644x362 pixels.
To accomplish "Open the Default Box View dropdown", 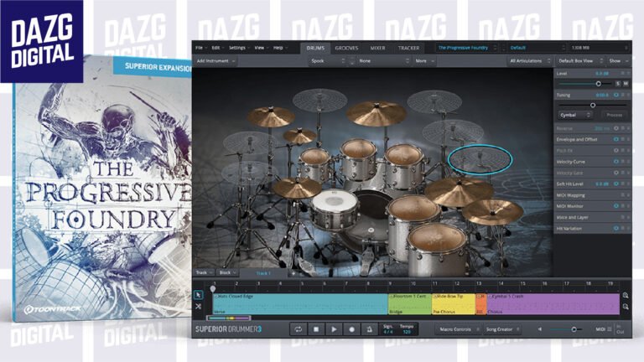I will (580, 60).
